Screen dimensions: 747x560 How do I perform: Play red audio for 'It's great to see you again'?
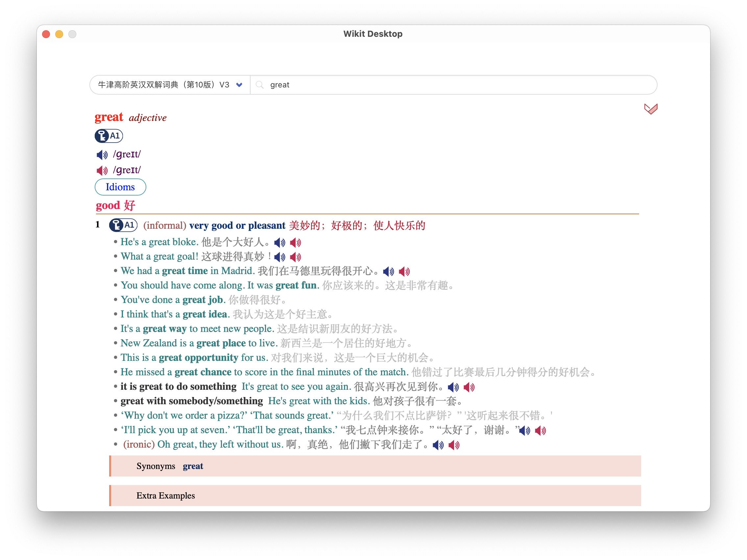point(469,387)
